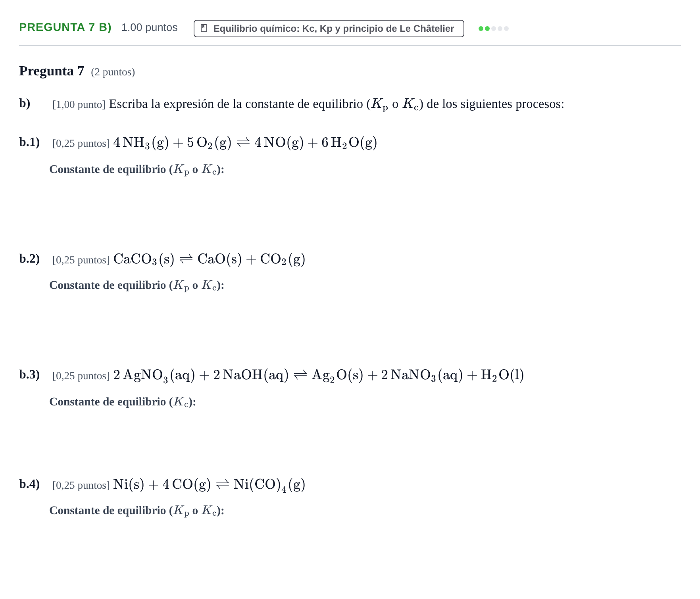This screenshot has width=700, height=599.
Task: Click the [0,25 puntos] marker for b.2
Action: [x=81, y=260]
